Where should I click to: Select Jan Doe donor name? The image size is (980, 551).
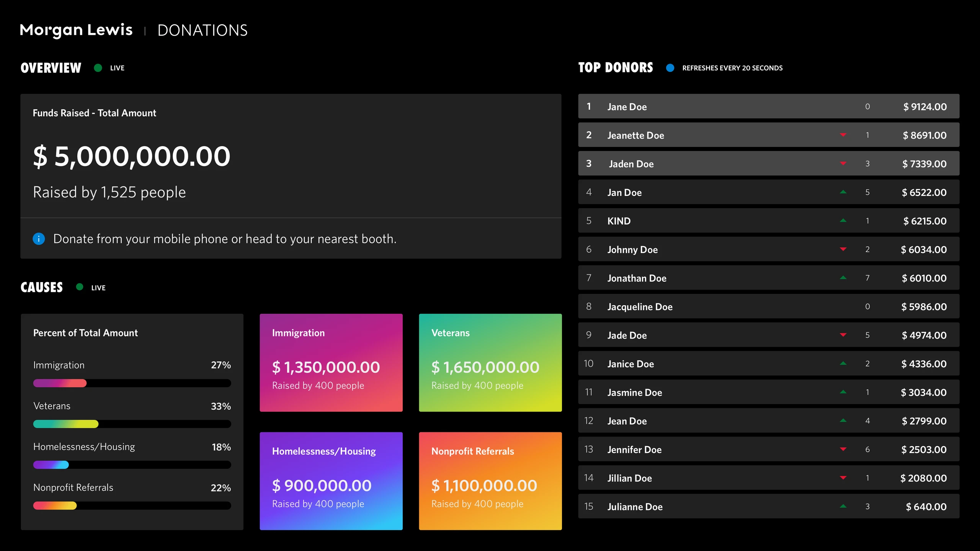pos(624,192)
